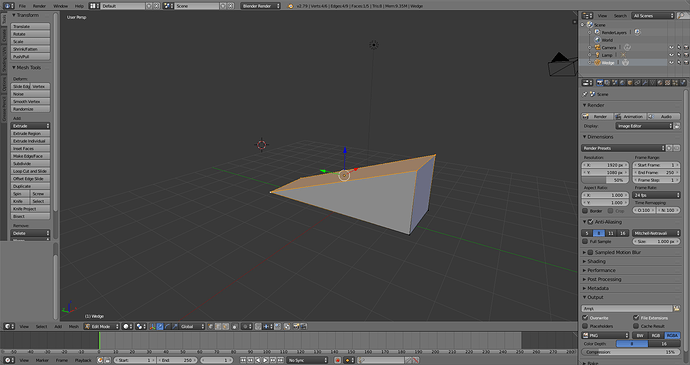Click the timeline play button
Image resolution: width=690 pixels, height=365 pixels.
(x=265, y=360)
